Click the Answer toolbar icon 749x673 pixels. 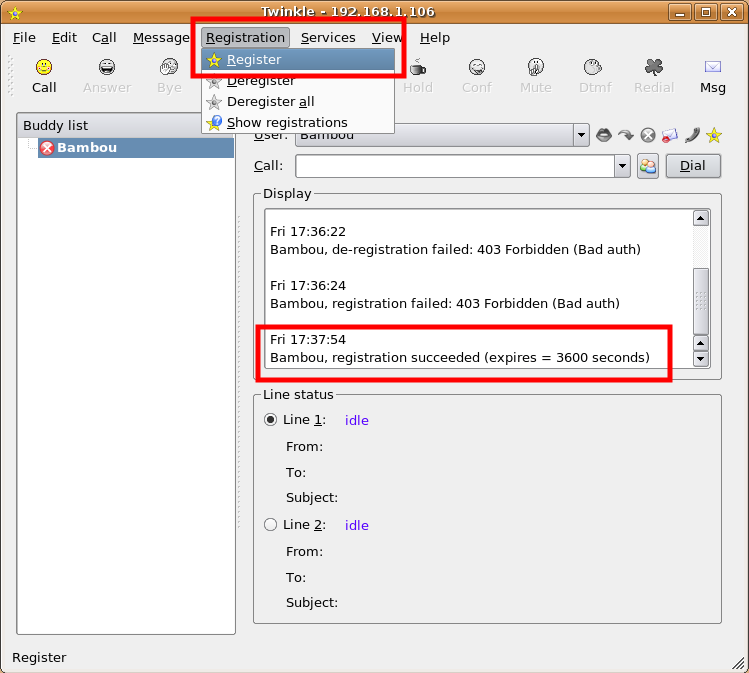[107, 67]
